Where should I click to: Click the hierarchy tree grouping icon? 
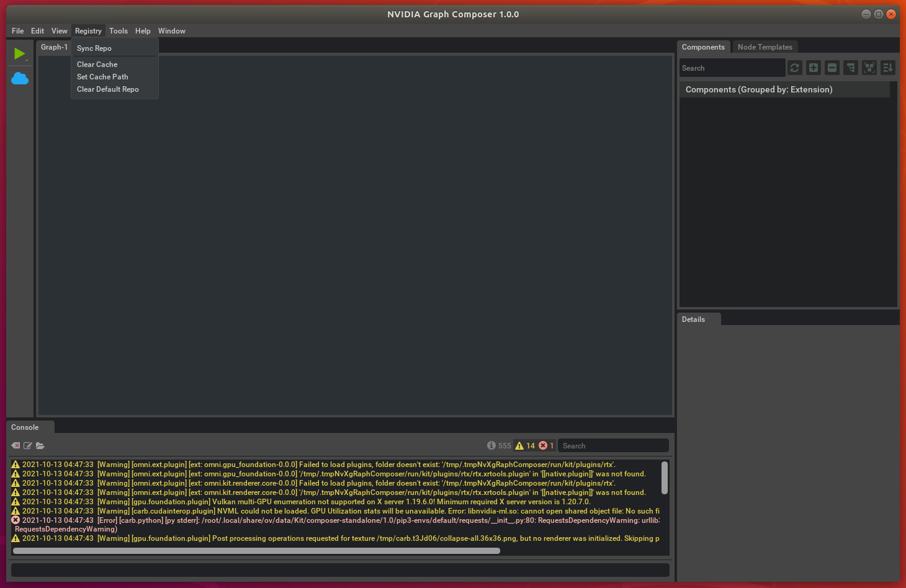(851, 68)
